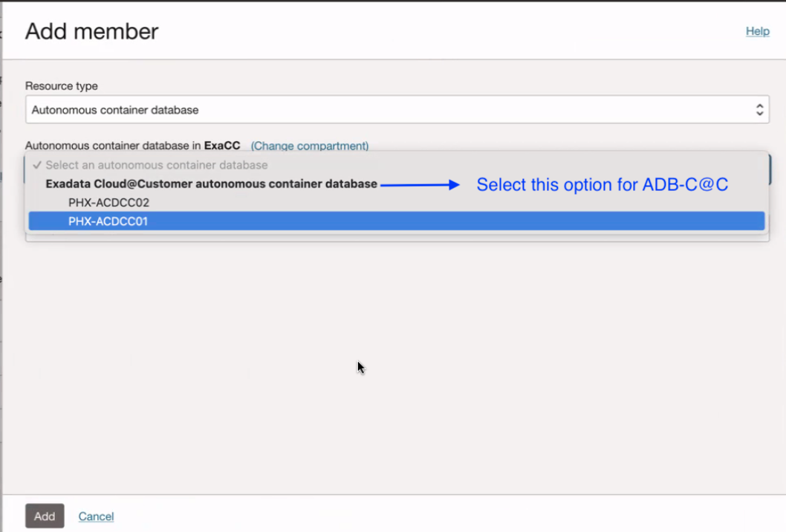This screenshot has width=786, height=532.
Task: Click the checkmark icon beside the placeholder option
Action: click(x=36, y=165)
